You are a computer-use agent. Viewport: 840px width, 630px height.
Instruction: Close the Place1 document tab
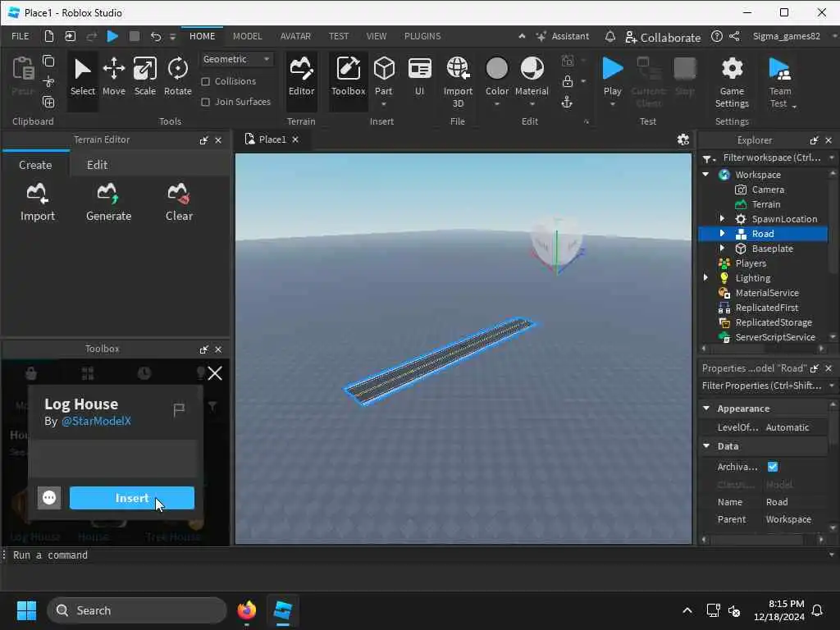click(x=295, y=139)
